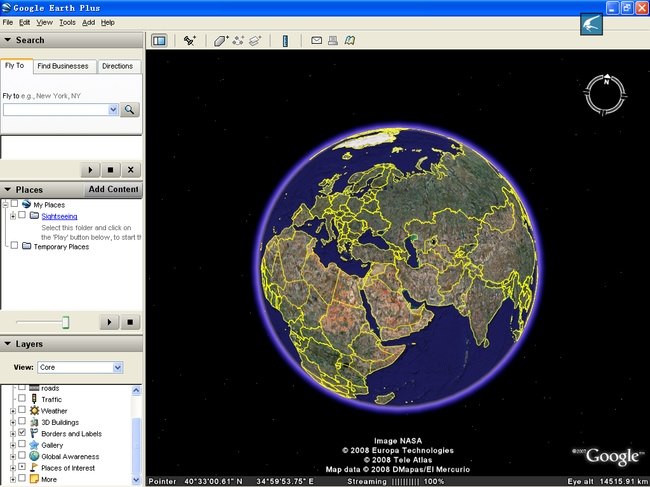The width and height of the screenshot is (650, 487).
Task: Enable the Global Awareness checkbox
Action: 22,456
